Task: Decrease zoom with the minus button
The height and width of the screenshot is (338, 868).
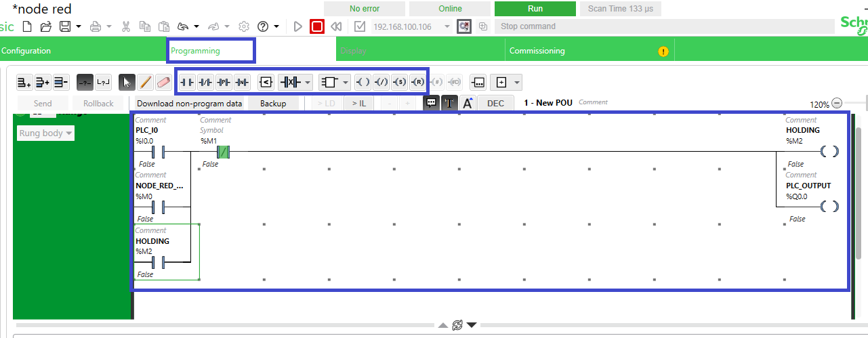Action: point(837,104)
